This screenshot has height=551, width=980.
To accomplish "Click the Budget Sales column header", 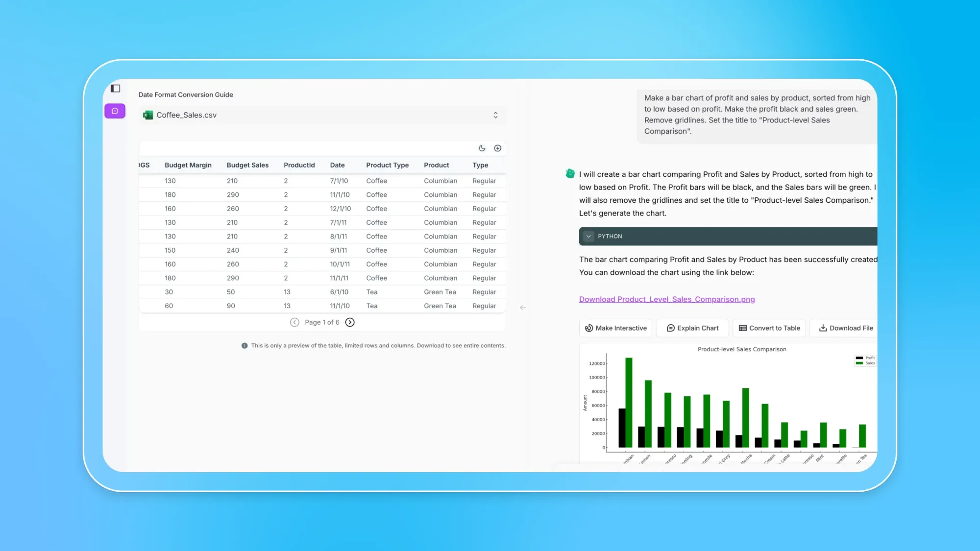I will [247, 165].
